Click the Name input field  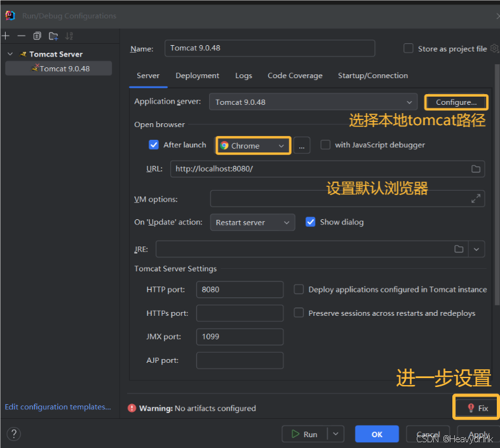click(270, 48)
